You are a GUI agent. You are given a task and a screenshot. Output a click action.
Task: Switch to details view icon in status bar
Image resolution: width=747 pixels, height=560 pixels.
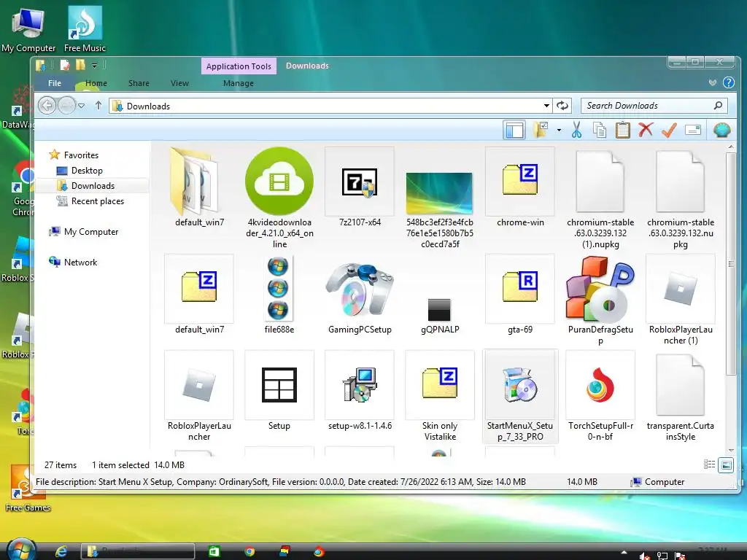coord(709,464)
